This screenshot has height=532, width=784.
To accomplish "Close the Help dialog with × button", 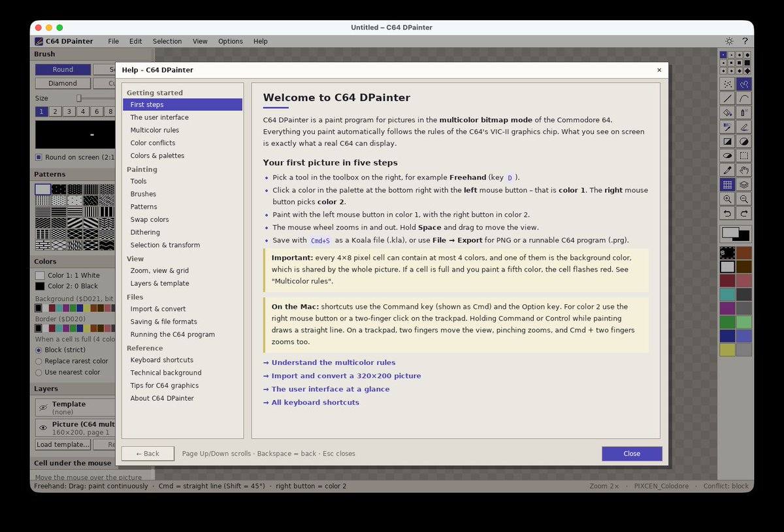I will point(659,70).
